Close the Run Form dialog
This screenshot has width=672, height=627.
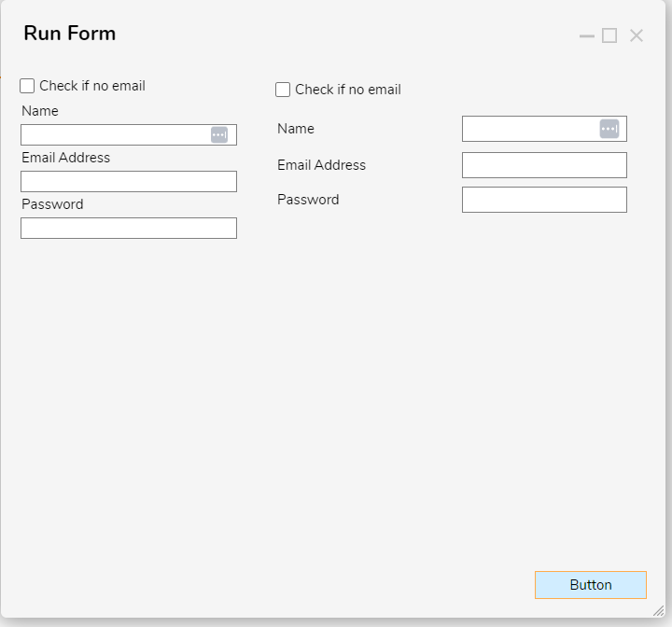[x=637, y=35]
